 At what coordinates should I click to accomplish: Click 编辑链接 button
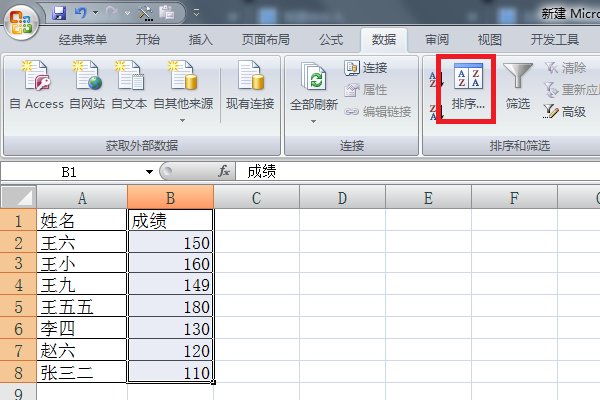click(378, 112)
